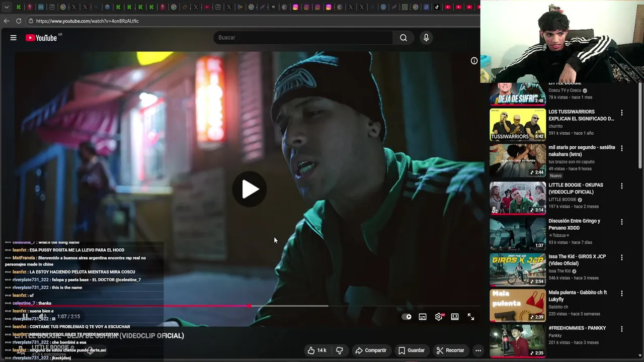Start voice search with the microphone
The height and width of the screenshot is (362, 644).
(426, 38)
